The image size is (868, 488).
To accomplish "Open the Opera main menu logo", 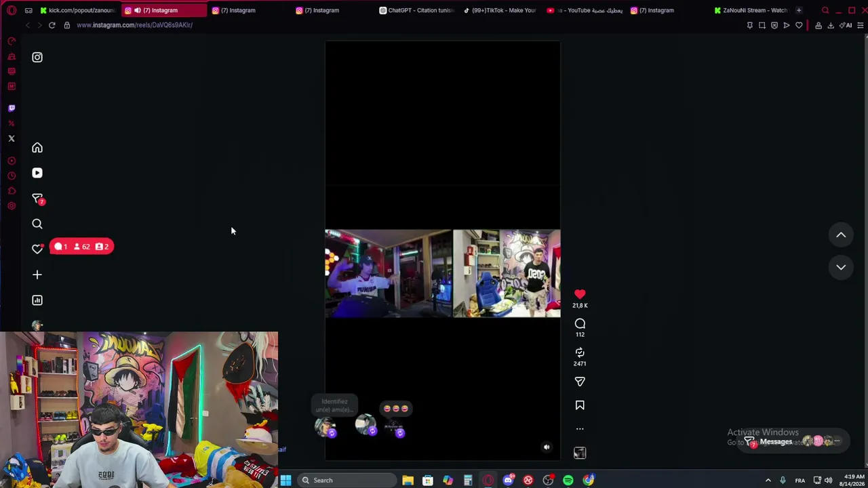I will pos(12,10).
